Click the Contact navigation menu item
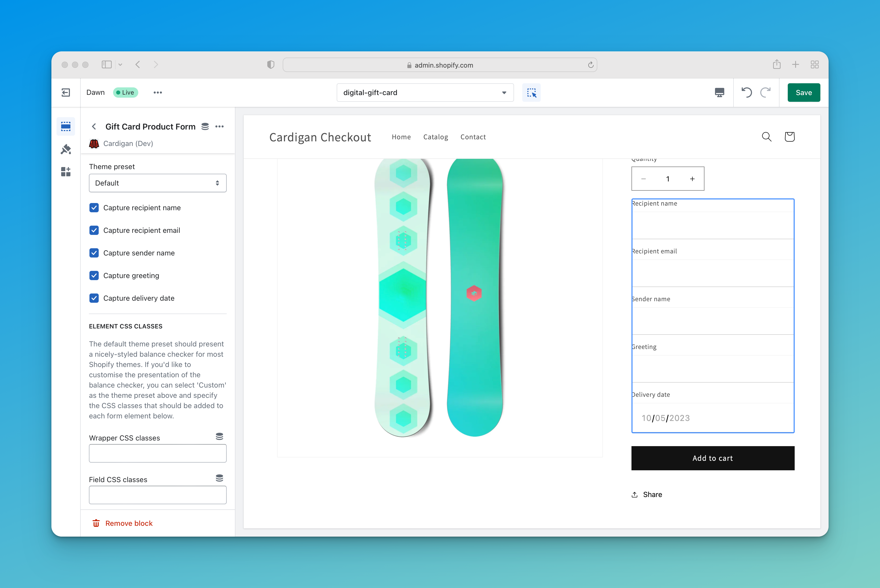Image resolution: width=880 pixels, height=588 pixels. tap(472, 136)
